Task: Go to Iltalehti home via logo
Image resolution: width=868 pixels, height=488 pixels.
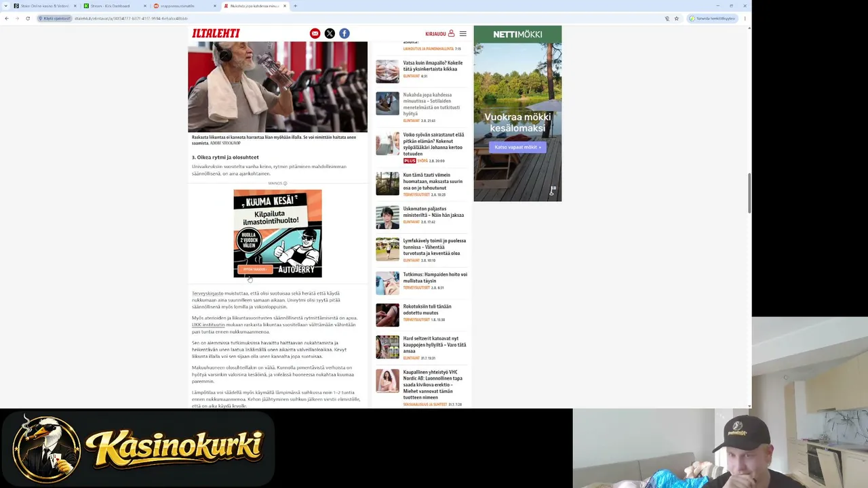Action: click(x=216, y=33)
